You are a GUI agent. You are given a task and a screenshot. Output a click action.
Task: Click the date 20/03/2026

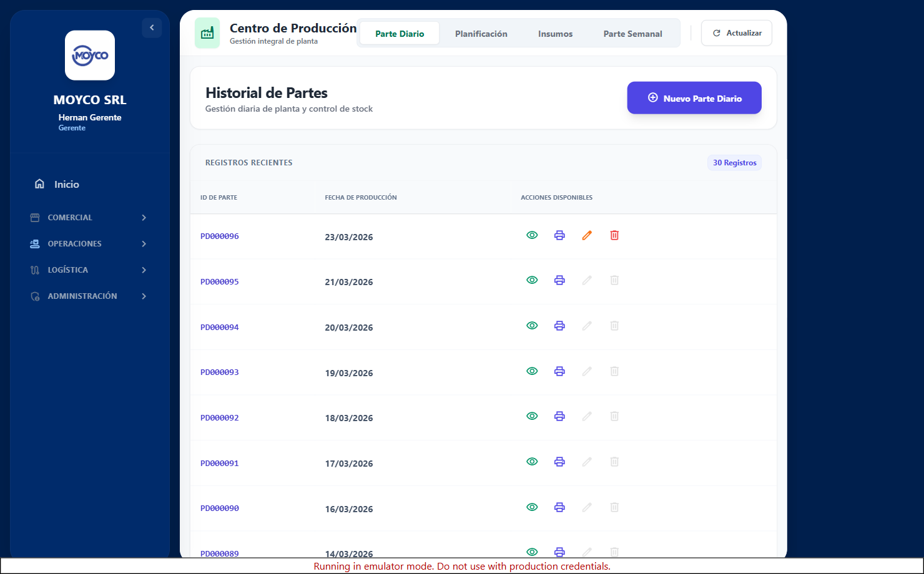tap(349, 328)
